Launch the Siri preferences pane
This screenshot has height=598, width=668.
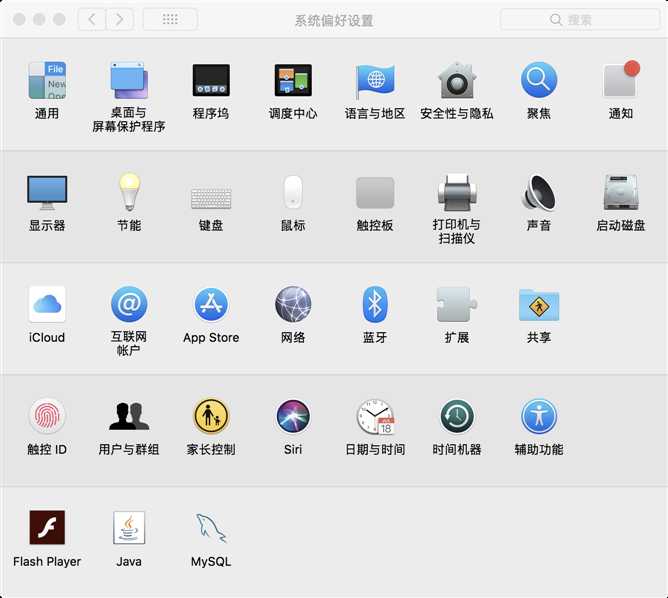point(293,416)
